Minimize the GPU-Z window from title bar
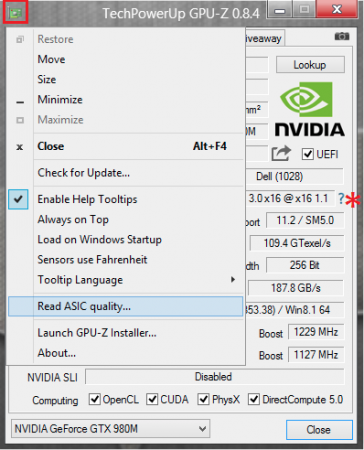Screen dimensions: 364x450 (280, 11)
